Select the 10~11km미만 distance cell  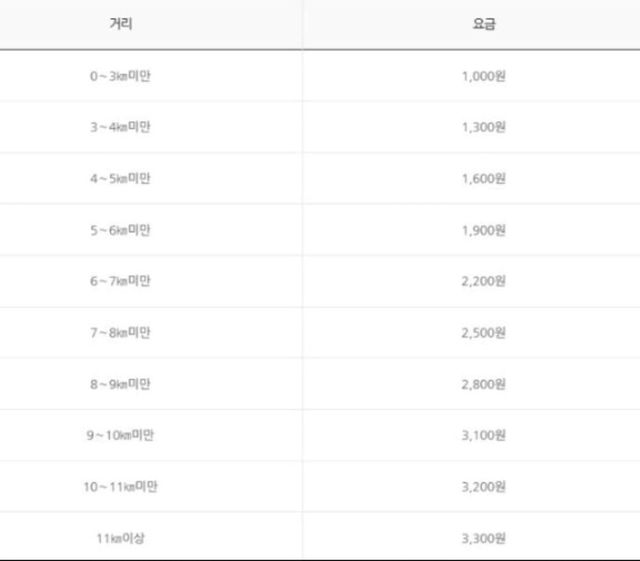(x=120, y=487)
